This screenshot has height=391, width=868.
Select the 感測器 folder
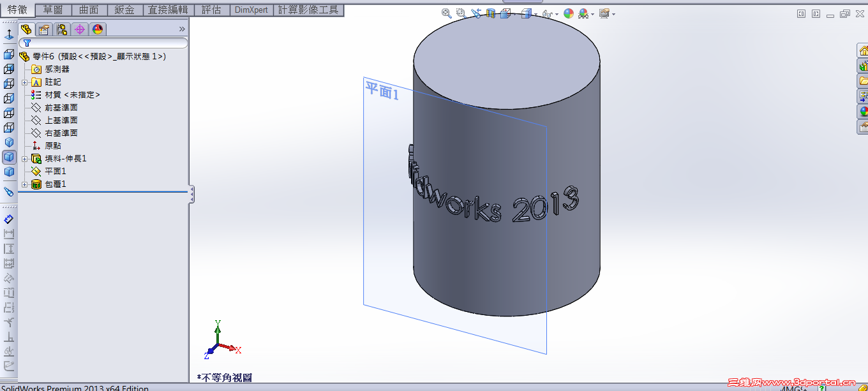point(50,69)
